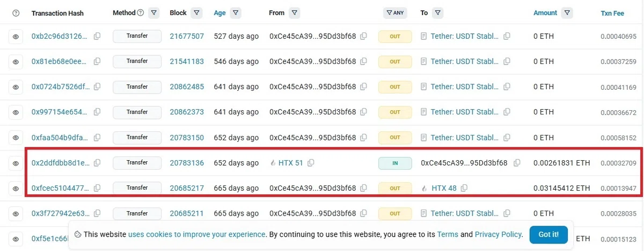Copy From address in block 20783150 row
The width and height of the screenshot is (644, 251).
364,138
